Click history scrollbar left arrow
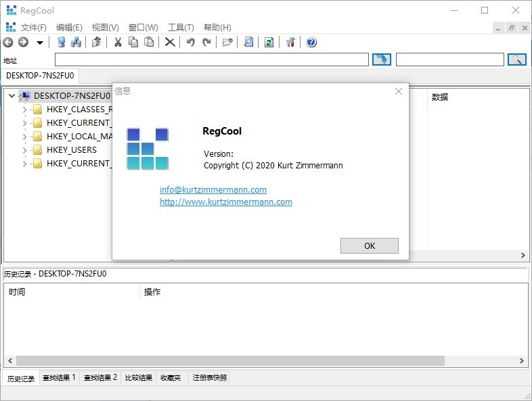The image size is (532, 401). 10,360
